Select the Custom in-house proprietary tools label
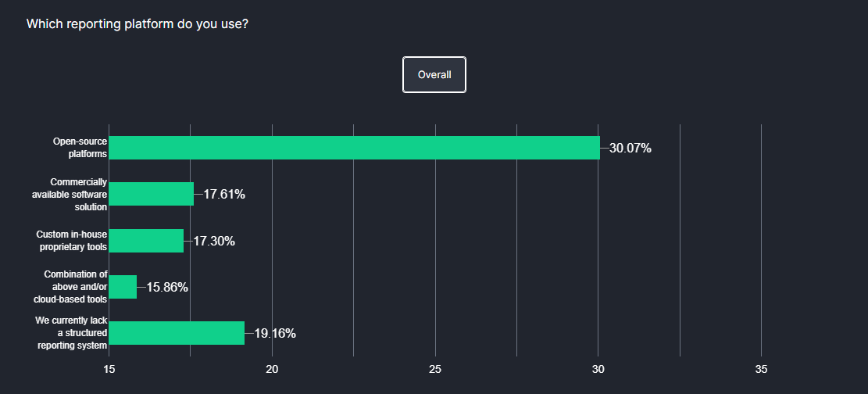 pyautogui.click(x=72, y=241)
